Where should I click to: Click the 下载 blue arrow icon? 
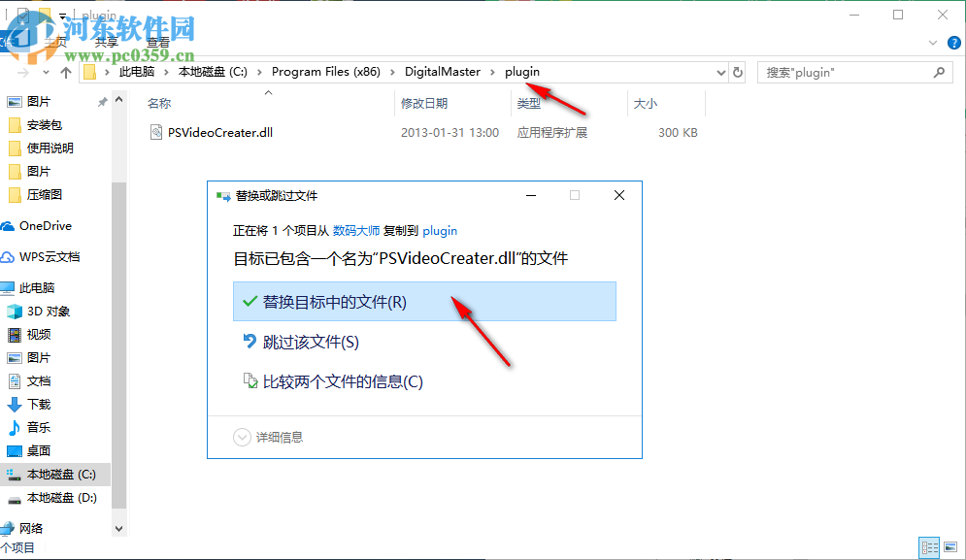tap(15, 404)
